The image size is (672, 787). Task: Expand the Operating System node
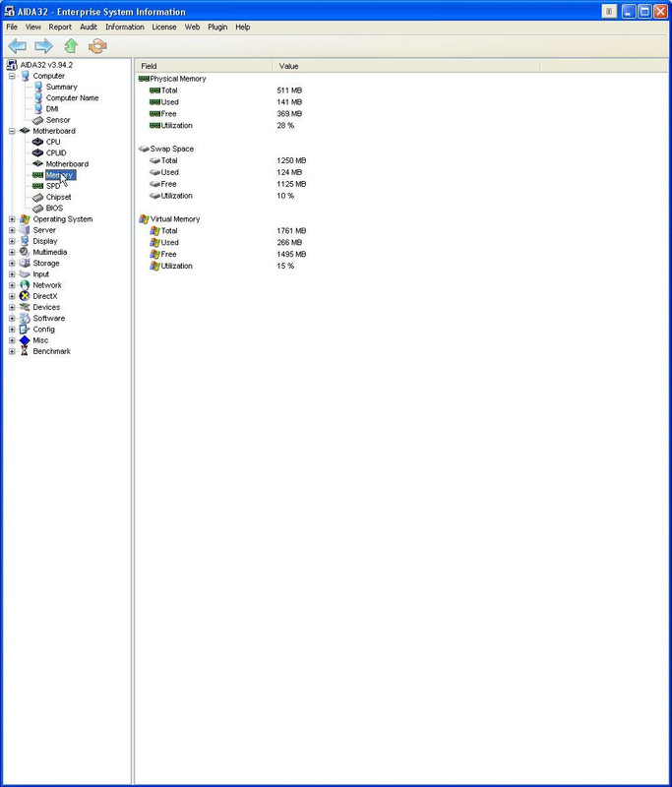[12, 219]
